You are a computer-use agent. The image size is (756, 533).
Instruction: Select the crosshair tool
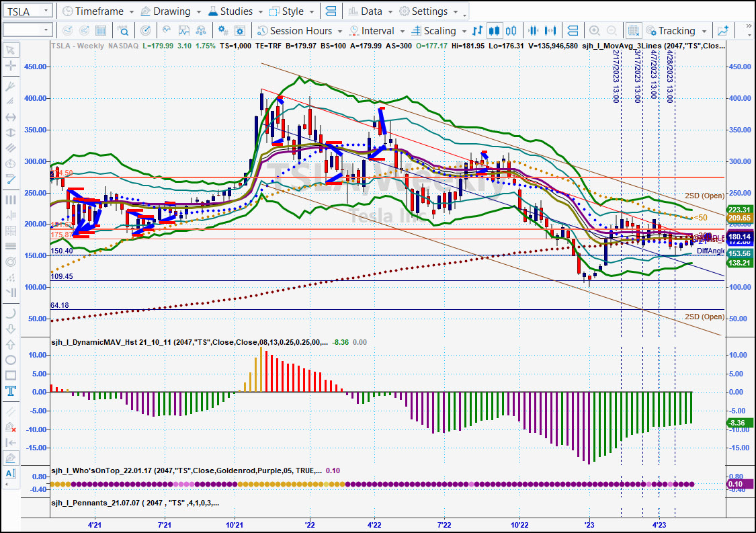(10, 66)
